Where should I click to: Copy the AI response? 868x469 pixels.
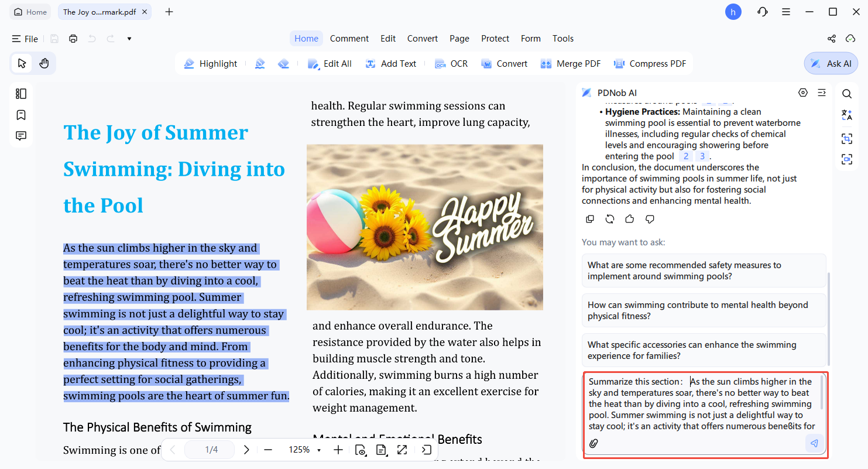click(590, 219)
